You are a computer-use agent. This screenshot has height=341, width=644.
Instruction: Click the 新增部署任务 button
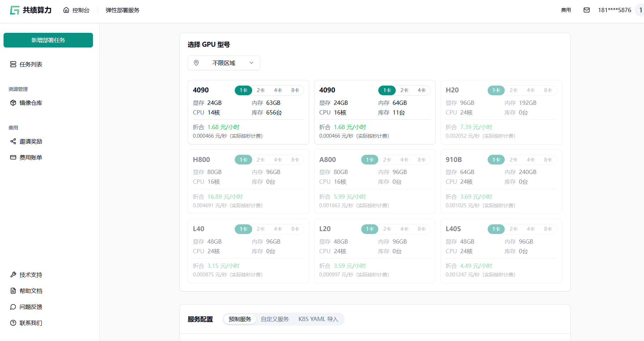pyautogui.click(x=48, y=40)
